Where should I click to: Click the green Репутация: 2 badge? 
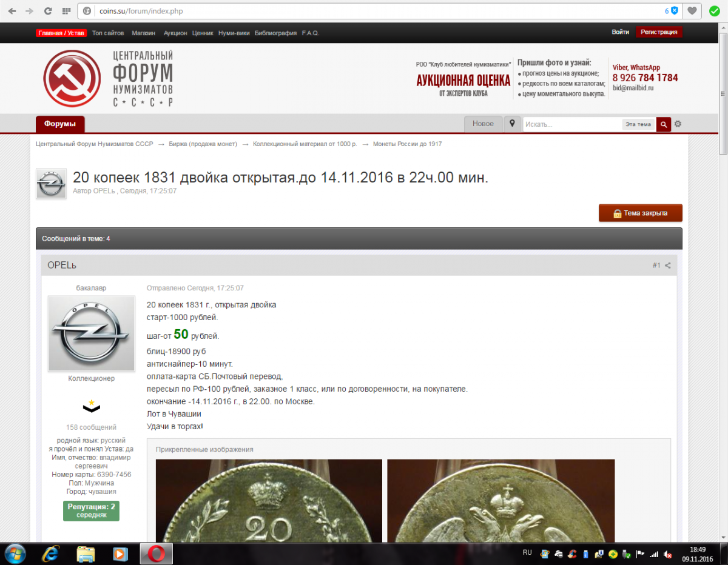91,510
